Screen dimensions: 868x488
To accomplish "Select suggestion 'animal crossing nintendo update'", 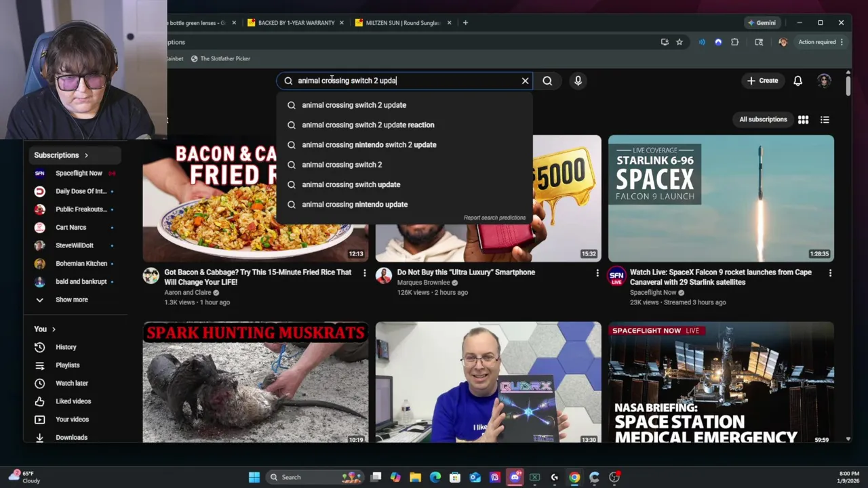I will click(x=404, y=204).
